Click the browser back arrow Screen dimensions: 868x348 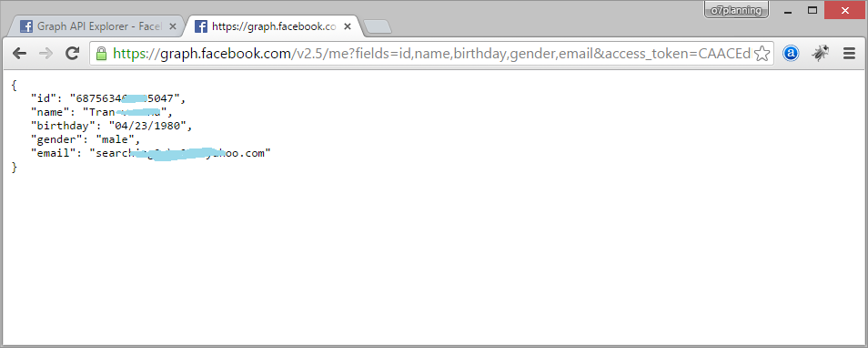pyautogui.click(x=19, y=53)
